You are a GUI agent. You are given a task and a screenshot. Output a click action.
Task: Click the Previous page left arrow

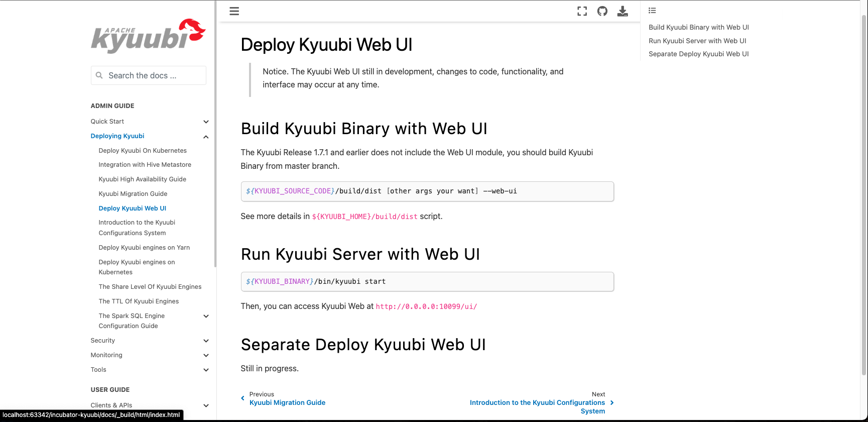click(243, 398)
